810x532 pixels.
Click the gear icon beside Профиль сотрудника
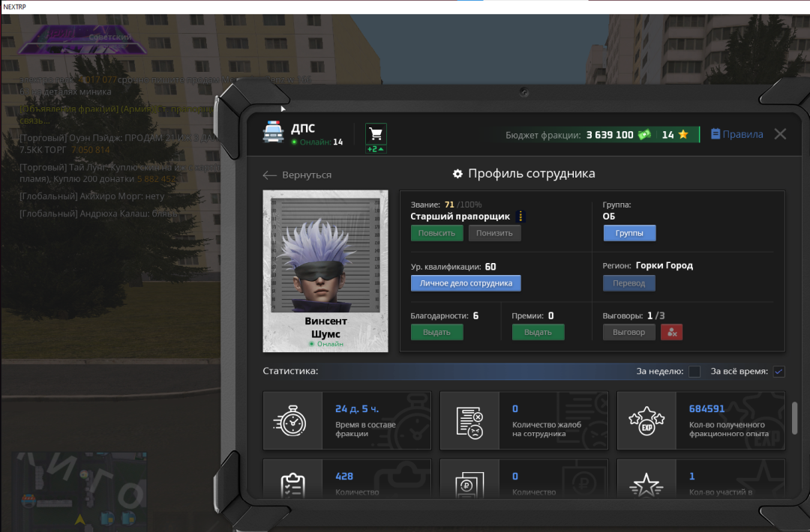[x=457, y=174]
